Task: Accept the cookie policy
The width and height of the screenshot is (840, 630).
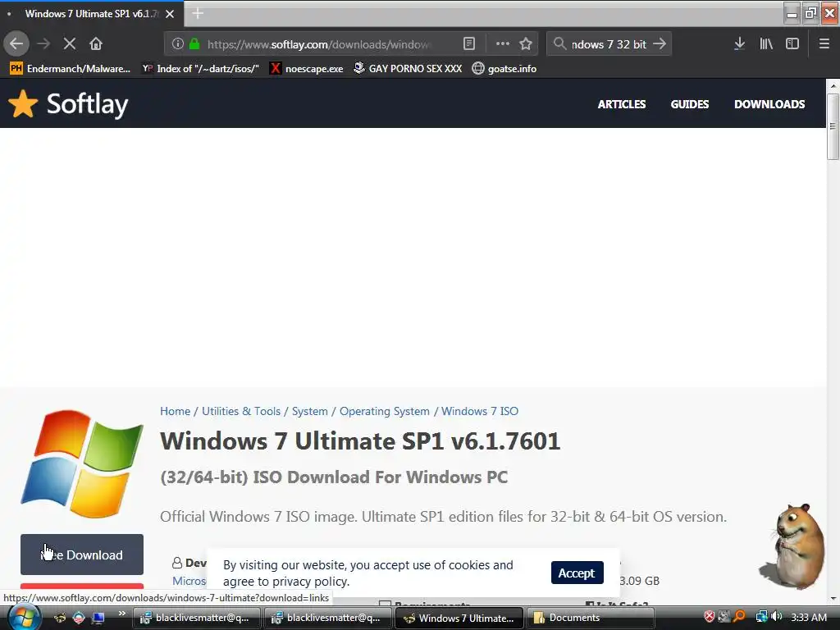Action: pos(577,573)
